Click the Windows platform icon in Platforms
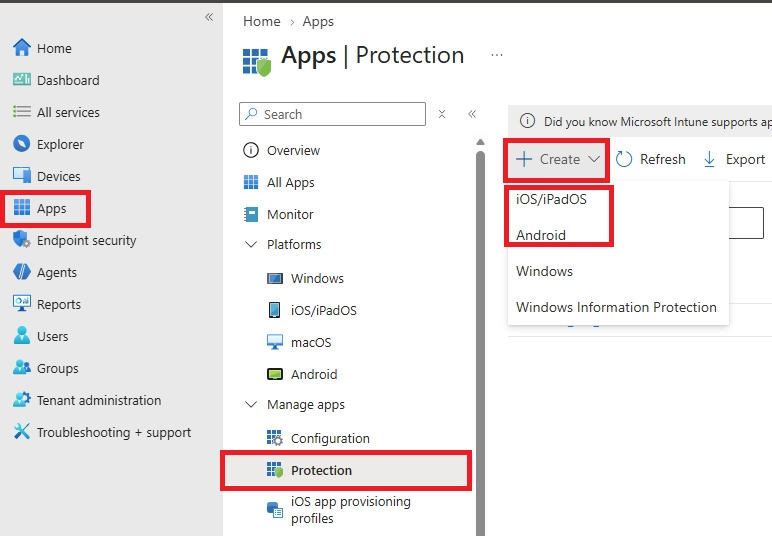 (x=275, y=279)
